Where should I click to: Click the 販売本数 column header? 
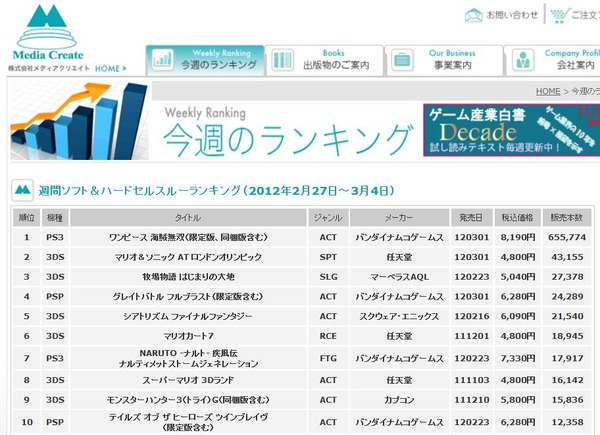[567, 218]
